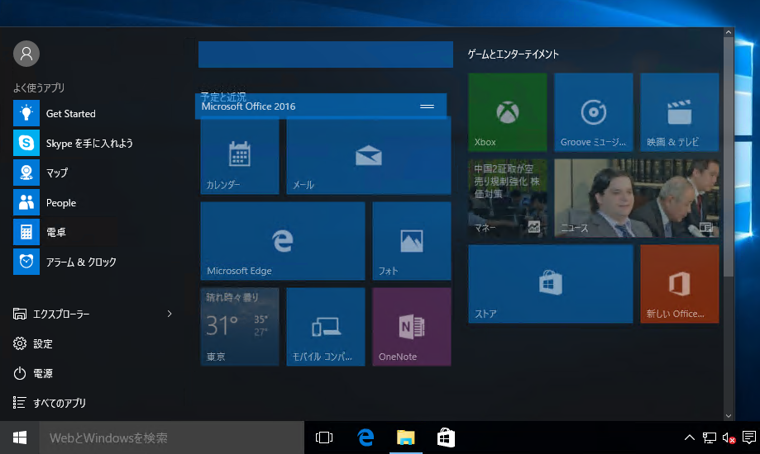Open the カレンダー tile
This screenshot has height=454, width=760.
tap(240, 156)
